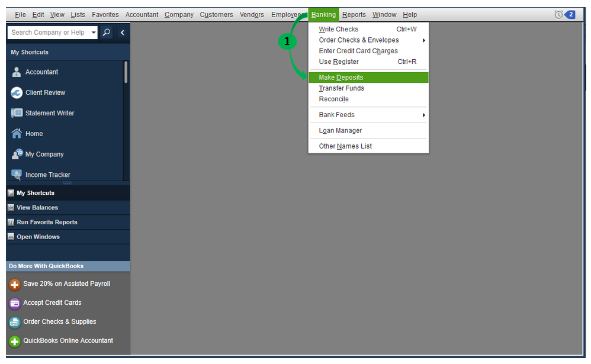This screenshot has width=591, height=364.
Task: Click the shortcuts list scrollbar
Action: [x=126, y=72]
